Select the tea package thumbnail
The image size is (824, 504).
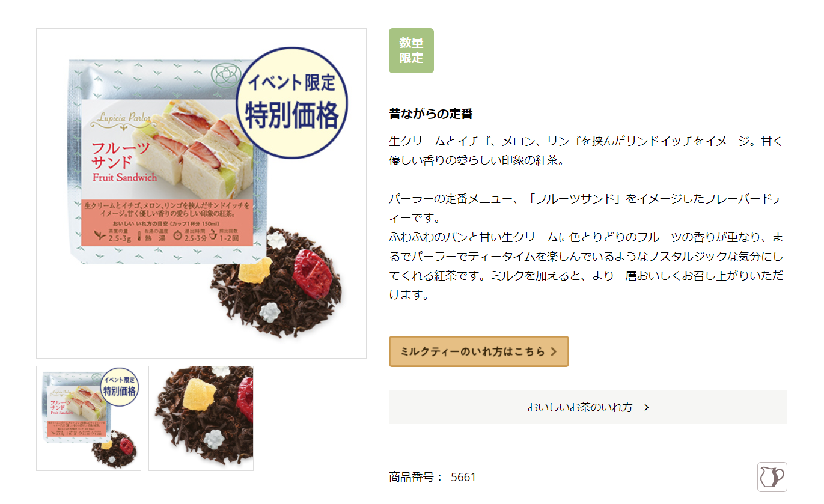88,418
